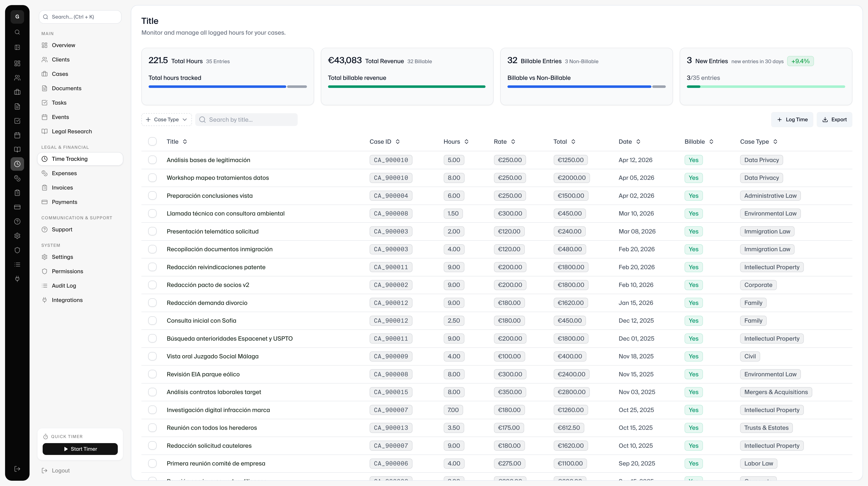Open the audit log list icon in the dark rail
The image size is (868, 486).
click(17, 264)
